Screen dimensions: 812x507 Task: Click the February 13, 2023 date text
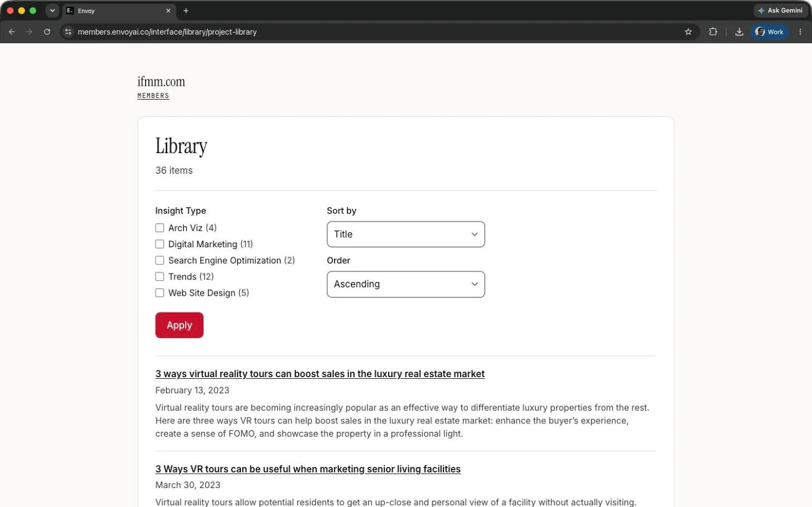192,390
